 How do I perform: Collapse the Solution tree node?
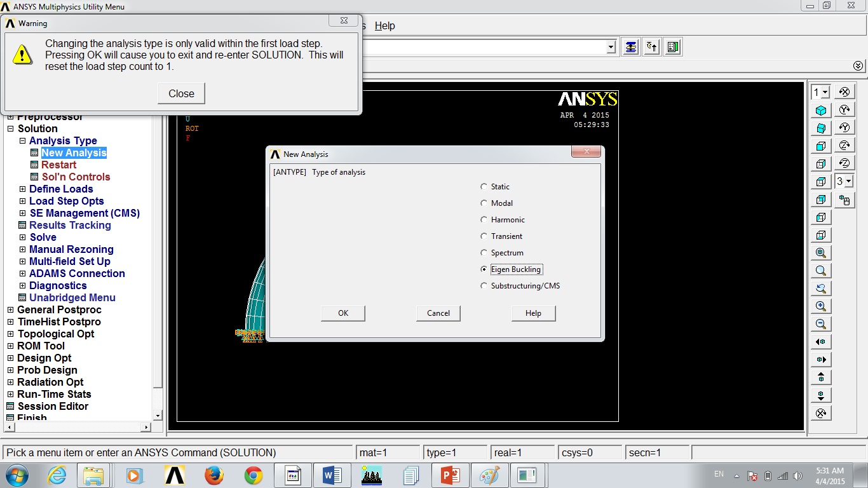point(10,129)
